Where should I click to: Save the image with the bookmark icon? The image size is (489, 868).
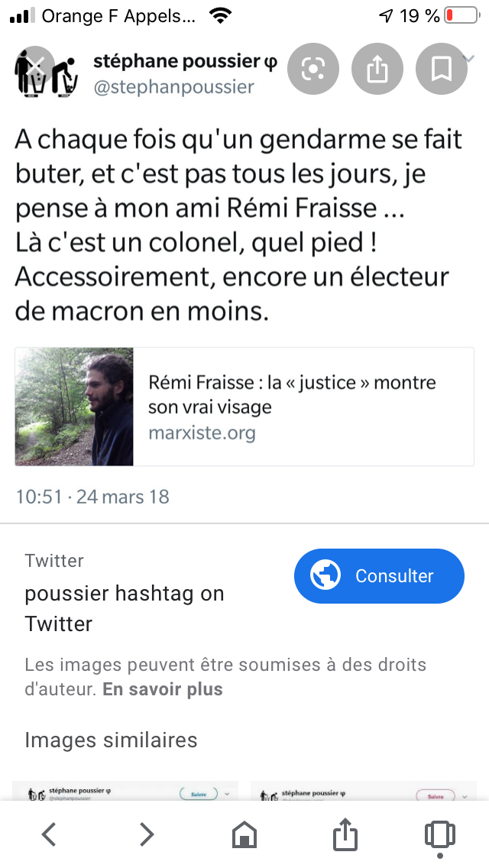click(x=441, y=70)
